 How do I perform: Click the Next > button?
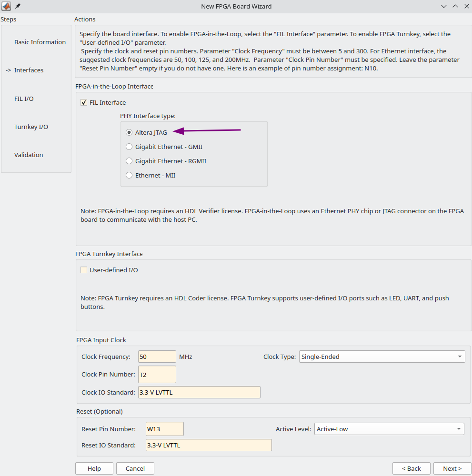tap(452, 468)
